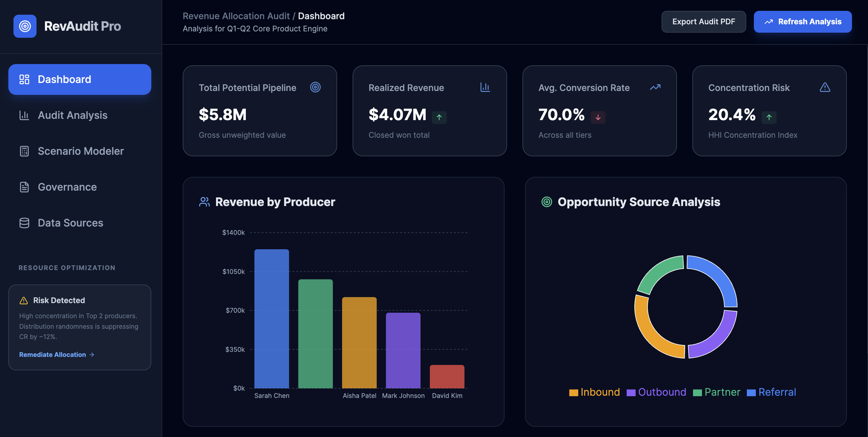Screen dimensions: 868x437
Task: Click the trend arrow icon on Avg. Conversion Rate card
Action: tap(655, 87)
